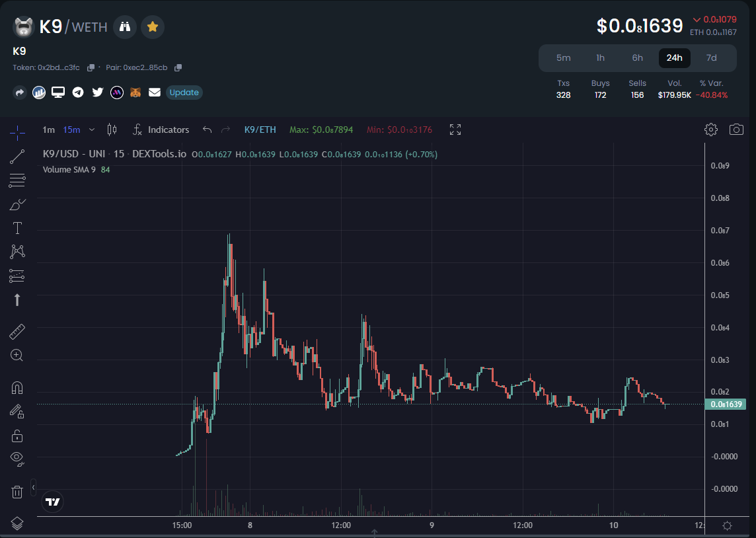Switch chart pair to K9/ETH
Screen dimensions: 756x538
(x=260, y=130)
